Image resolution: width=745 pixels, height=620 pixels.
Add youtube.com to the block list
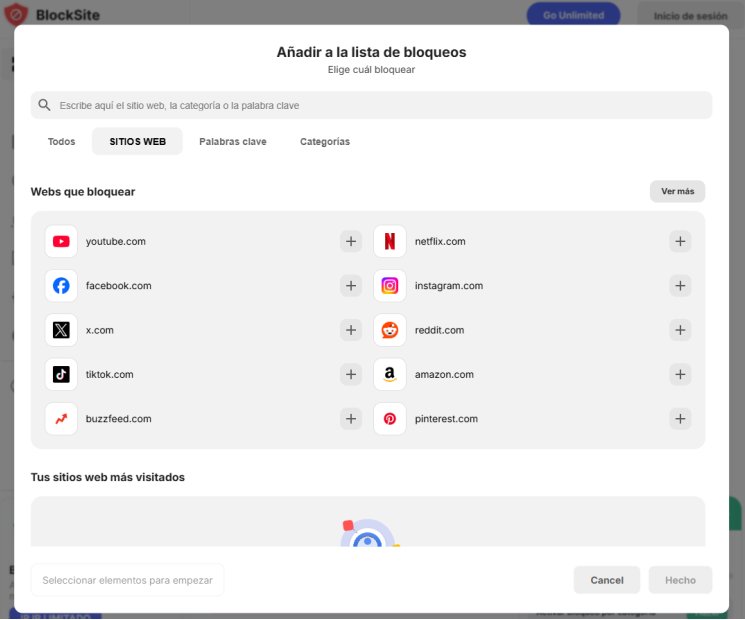(351, 241)
